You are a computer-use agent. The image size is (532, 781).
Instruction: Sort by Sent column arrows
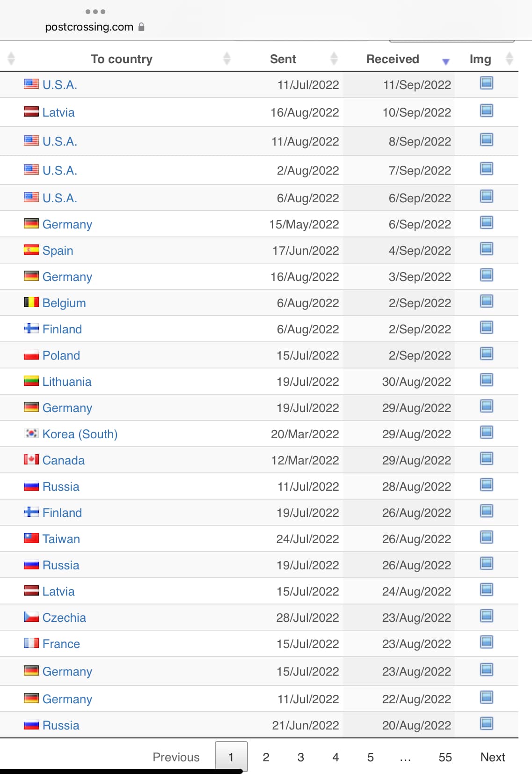coord(334,59)
